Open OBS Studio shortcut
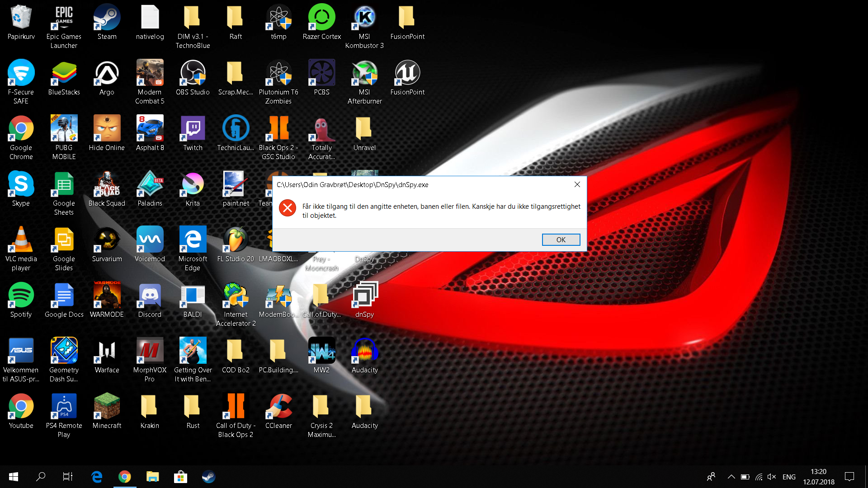Screen dimensions: 868x488 point(193,78)
